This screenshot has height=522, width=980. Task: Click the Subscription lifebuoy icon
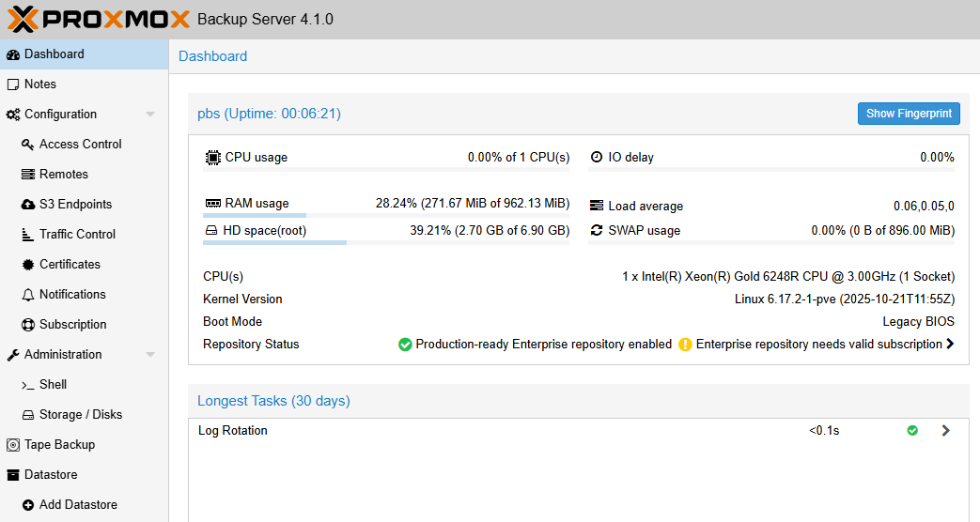28,325
